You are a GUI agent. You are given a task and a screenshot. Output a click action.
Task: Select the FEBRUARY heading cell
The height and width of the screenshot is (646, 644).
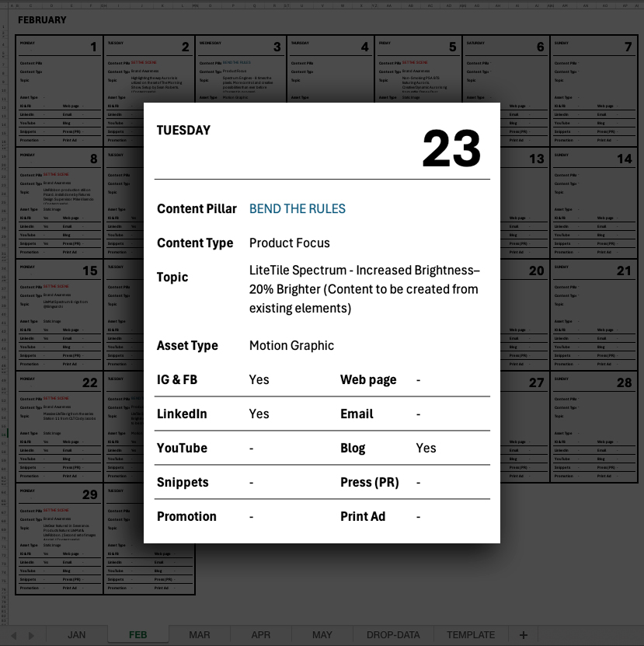(42, 20)
